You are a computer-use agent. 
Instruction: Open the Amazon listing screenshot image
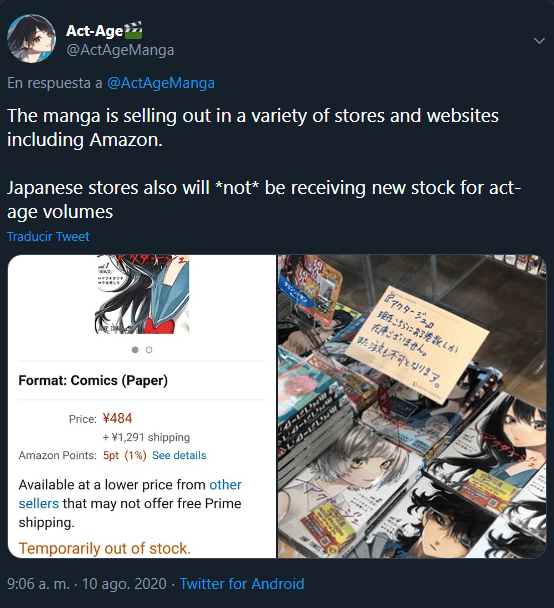point(142,406)
